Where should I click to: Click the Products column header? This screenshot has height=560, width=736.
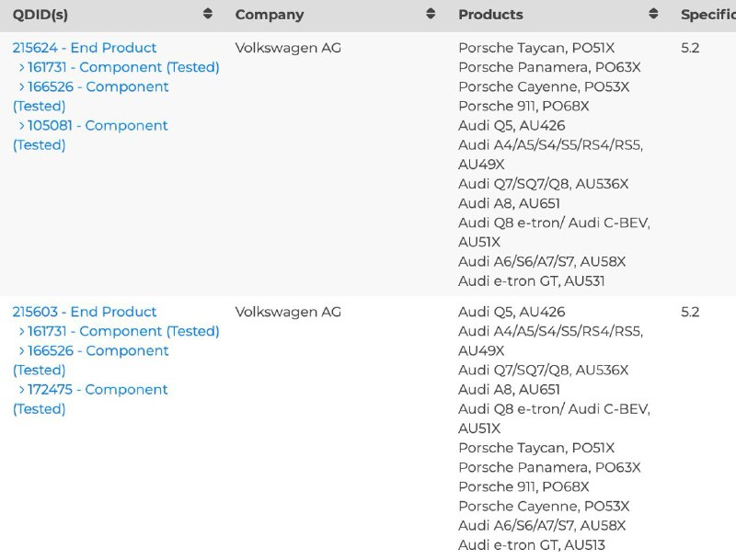[490, 15]
